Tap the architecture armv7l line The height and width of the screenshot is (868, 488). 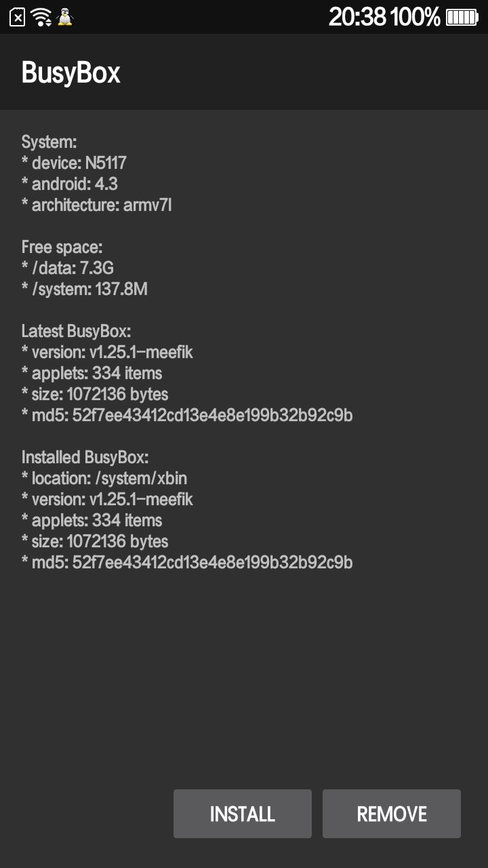click(x=96, y=205)
